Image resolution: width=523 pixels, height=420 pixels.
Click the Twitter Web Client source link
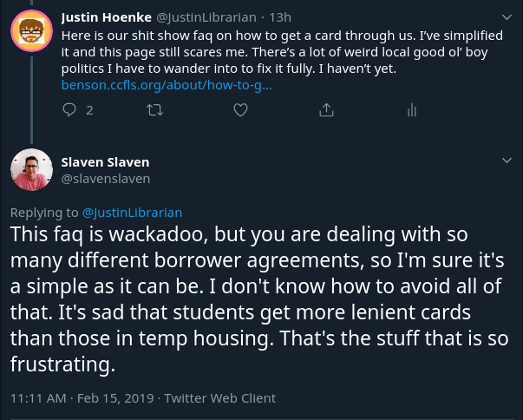click(x=219, y=398)
